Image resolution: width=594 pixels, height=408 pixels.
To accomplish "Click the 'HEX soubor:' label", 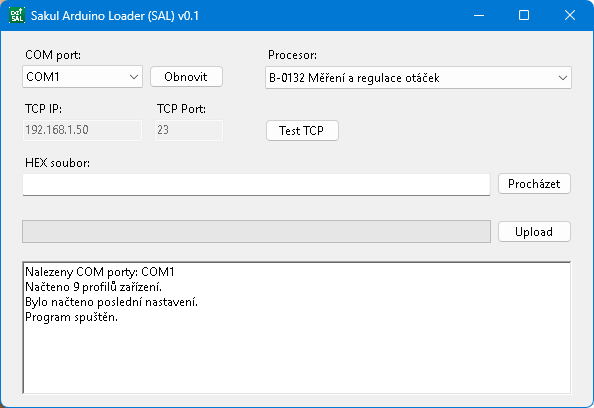I will 57,163.
